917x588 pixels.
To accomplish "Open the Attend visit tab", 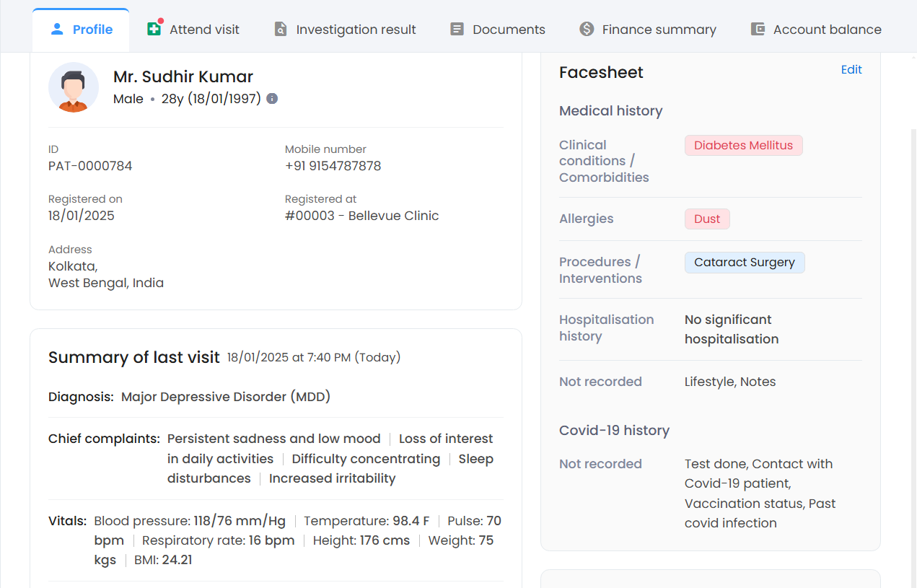I will click(204, 30).
